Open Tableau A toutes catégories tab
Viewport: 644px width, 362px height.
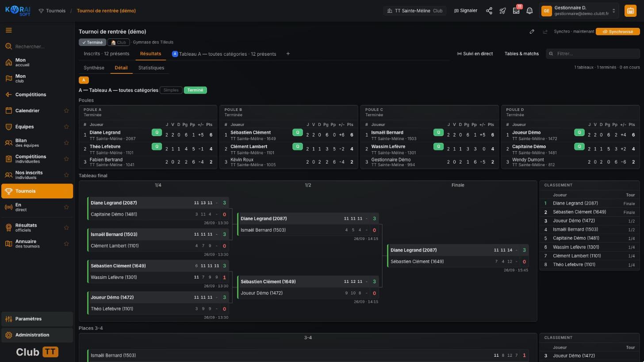point(224,54)
